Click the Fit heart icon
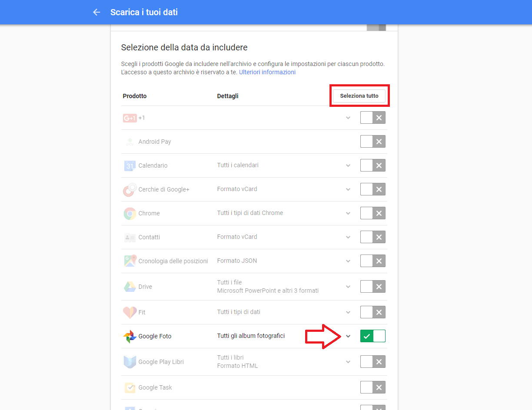This screenshot has width=532, height=410. 130,312
